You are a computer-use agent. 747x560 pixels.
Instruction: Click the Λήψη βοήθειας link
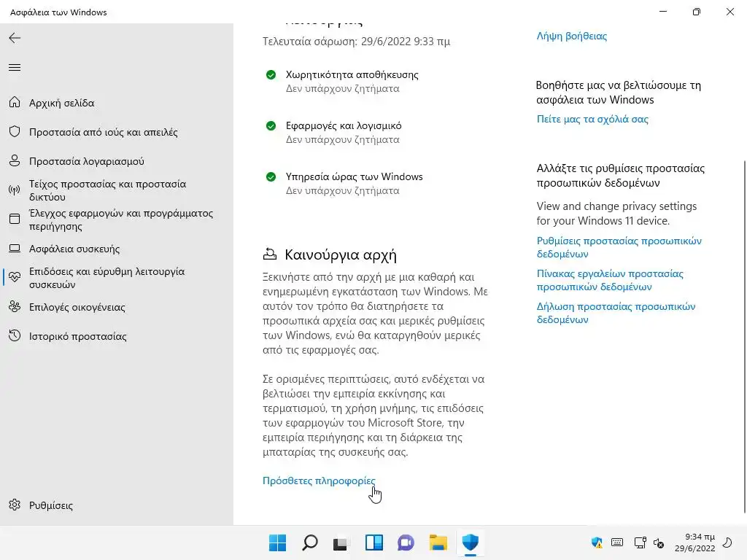click(x=572, y=36)
